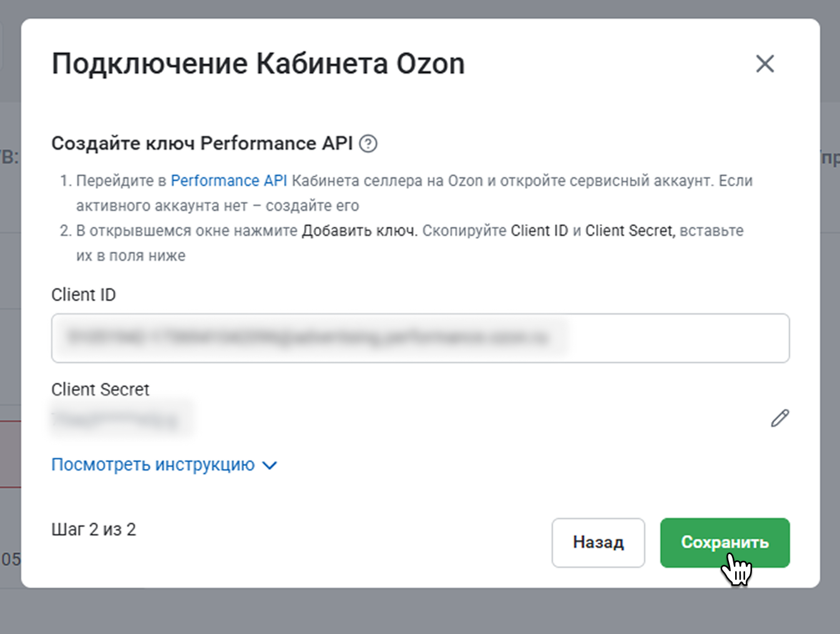Screen dimensions: 840x634
Task: Close the Ozon connection dialog
Action: click(764, 64)
